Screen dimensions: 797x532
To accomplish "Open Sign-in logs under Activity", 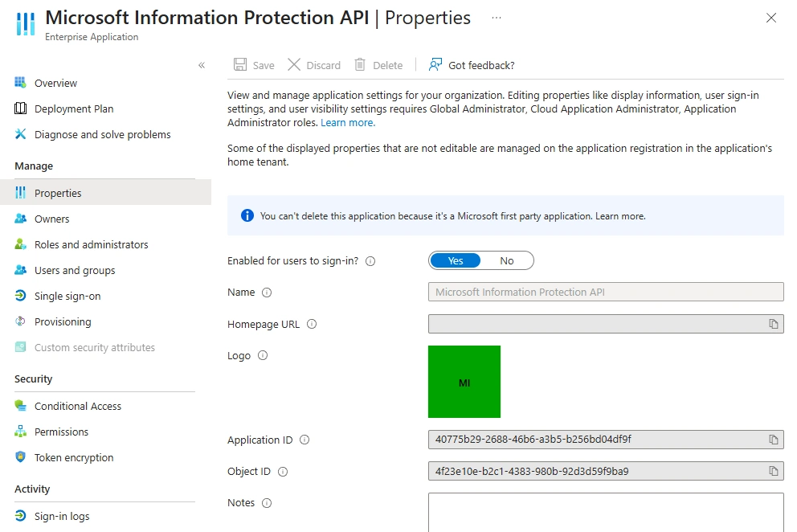I will [62, 516].
